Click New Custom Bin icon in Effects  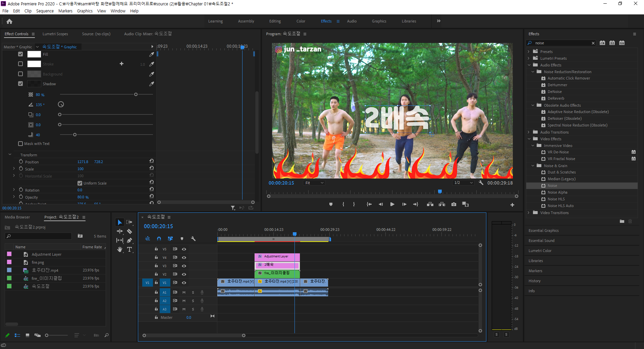622,221
